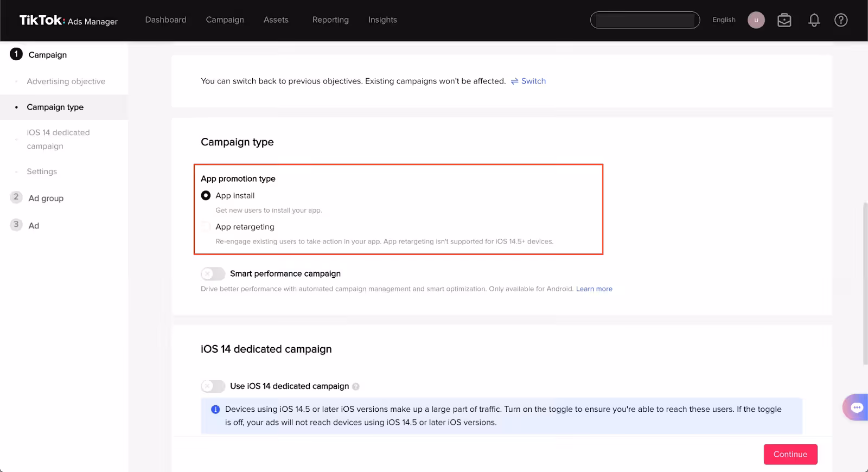Turn on Use iOS 14 dedicated campaign toggle
The height and width of the screenshot is (472, 868).
click(213, 386)
